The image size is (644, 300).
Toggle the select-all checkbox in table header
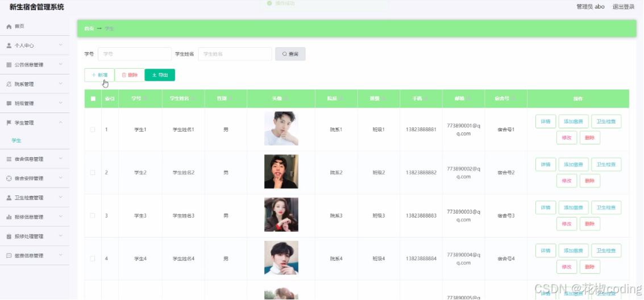coord(93,99)
